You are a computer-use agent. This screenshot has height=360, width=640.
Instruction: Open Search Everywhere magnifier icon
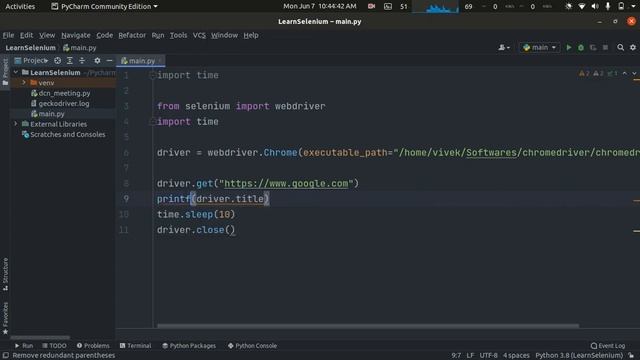620,48
